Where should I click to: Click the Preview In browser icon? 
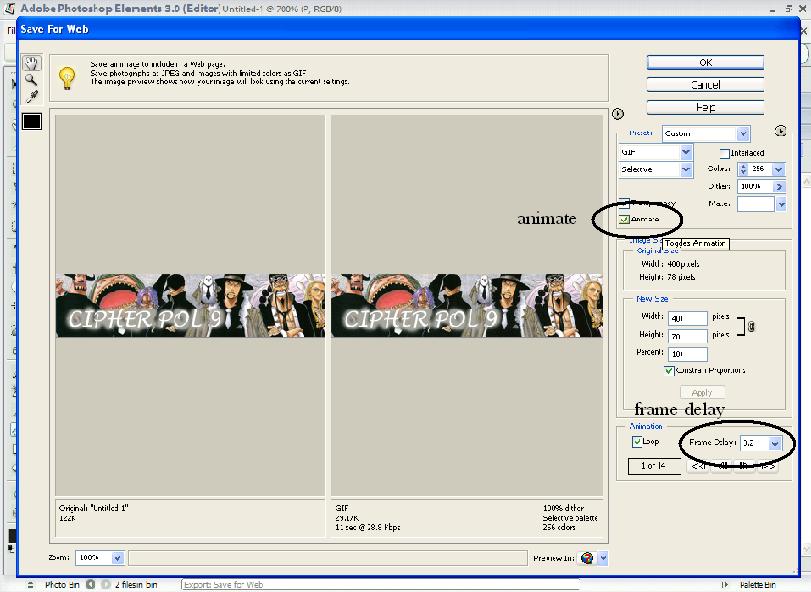[587, 558]
